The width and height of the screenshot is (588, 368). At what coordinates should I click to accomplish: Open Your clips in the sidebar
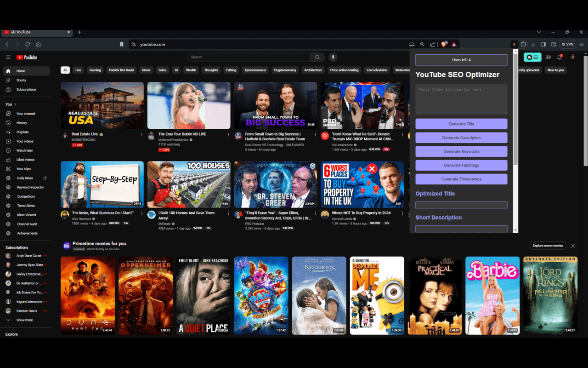point(26,169)
